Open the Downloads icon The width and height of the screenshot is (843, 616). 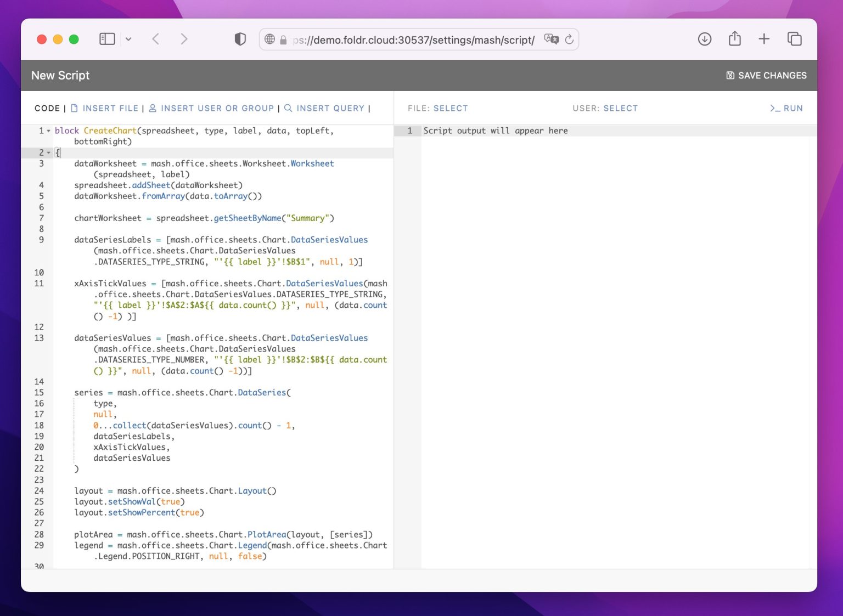tap(704, 39)
